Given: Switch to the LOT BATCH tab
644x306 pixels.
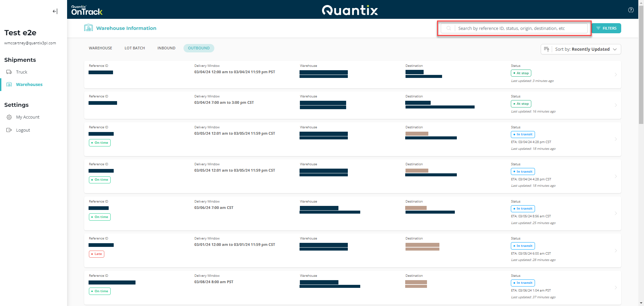Looking at the screenshot, I should click(135, 48).
